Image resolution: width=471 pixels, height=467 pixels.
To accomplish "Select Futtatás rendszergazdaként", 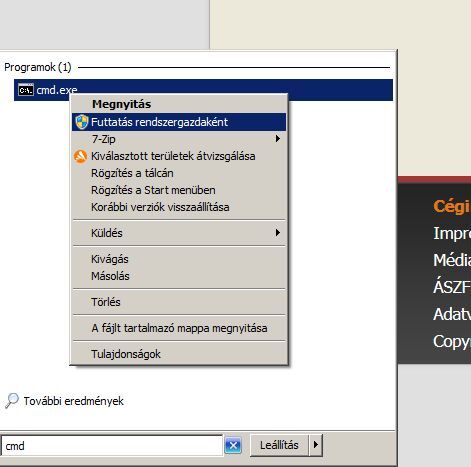I will (179, 122).
